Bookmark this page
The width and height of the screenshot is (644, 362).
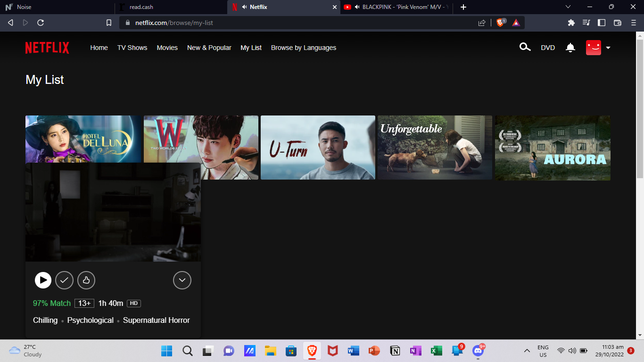(109, 23)
